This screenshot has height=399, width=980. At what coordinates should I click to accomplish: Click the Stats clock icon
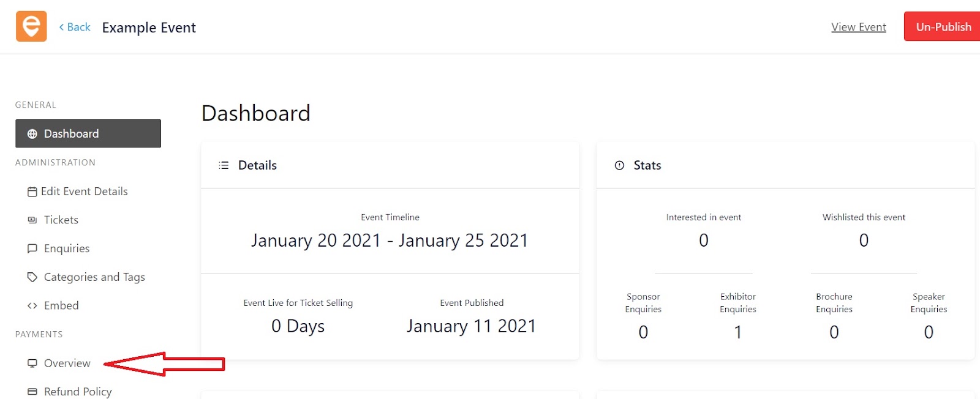point(619,165)
